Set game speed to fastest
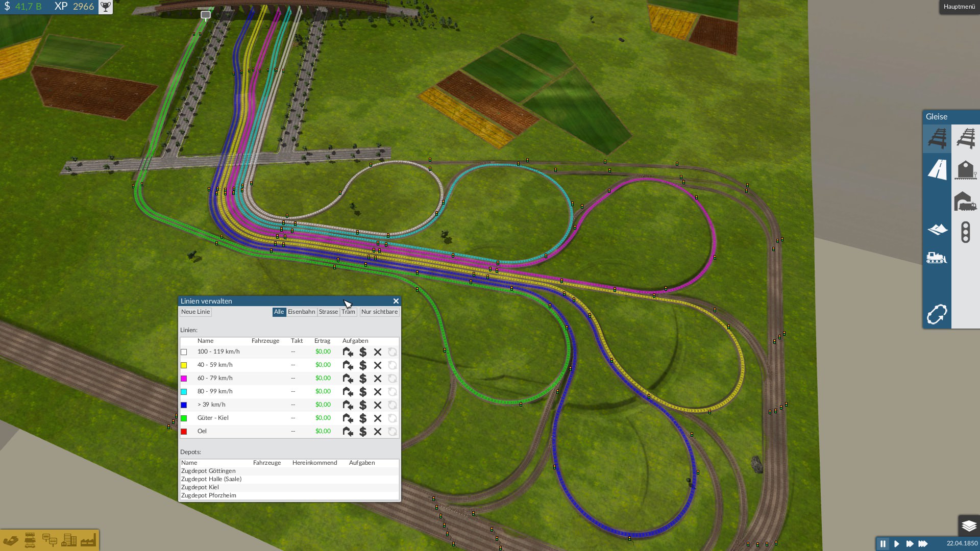Viewport: 980px width, 551px height. click(923, 544)
